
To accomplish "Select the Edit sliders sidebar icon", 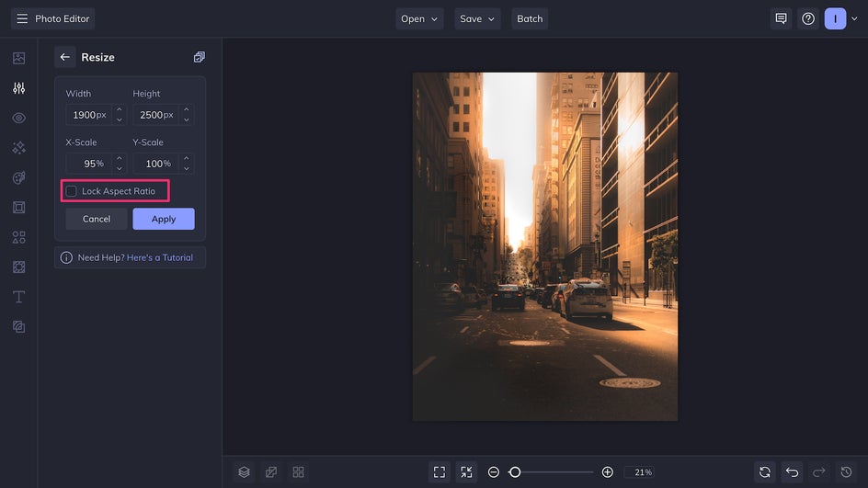I will pos(18,88).
